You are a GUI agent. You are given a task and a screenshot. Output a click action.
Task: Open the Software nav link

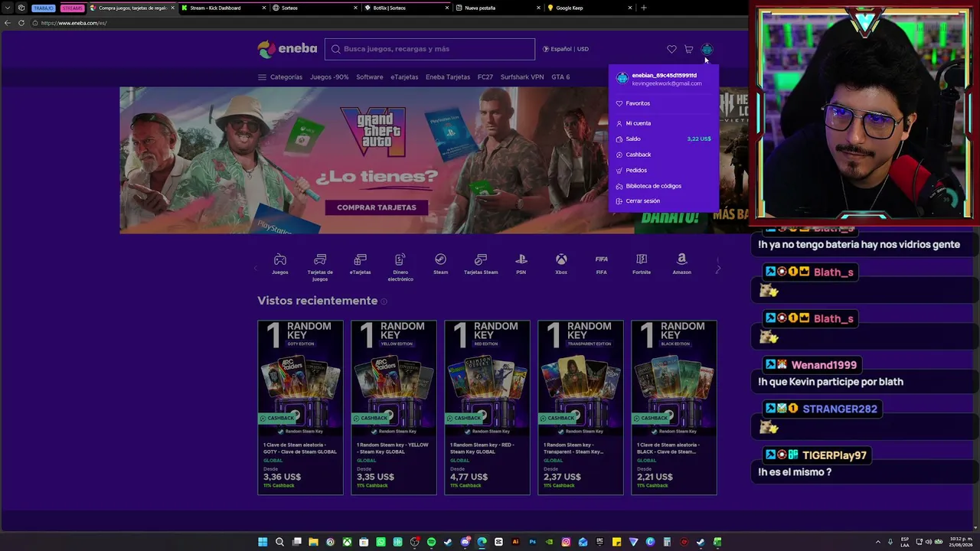point(369,77)
